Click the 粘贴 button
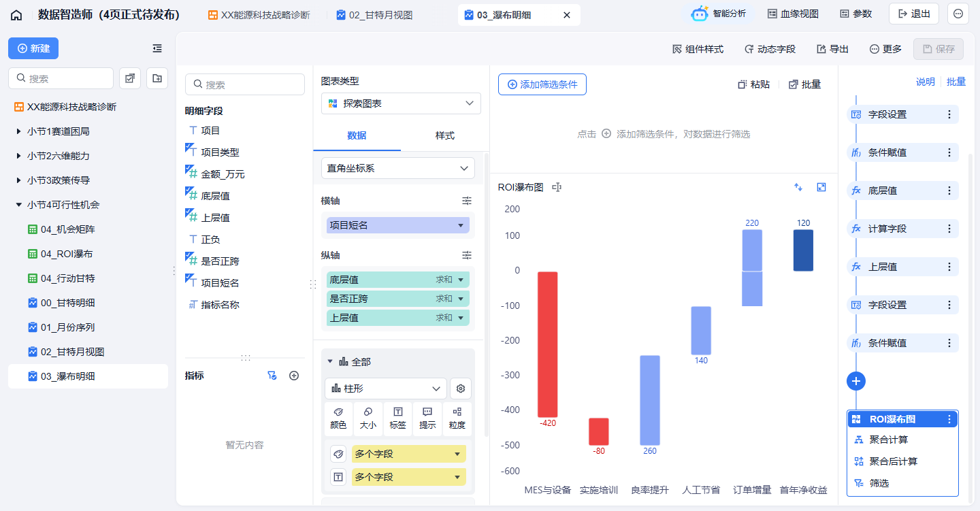Image resolution: width=980 pixels, height=511 pixels. 753,84
